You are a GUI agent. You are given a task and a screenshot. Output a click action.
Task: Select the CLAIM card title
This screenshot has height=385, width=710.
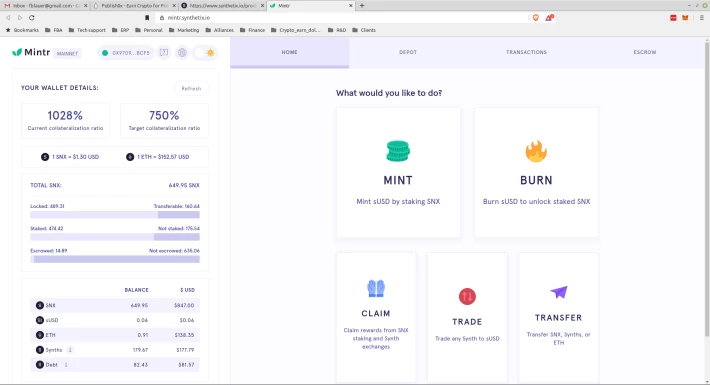(x=376, y=313)
